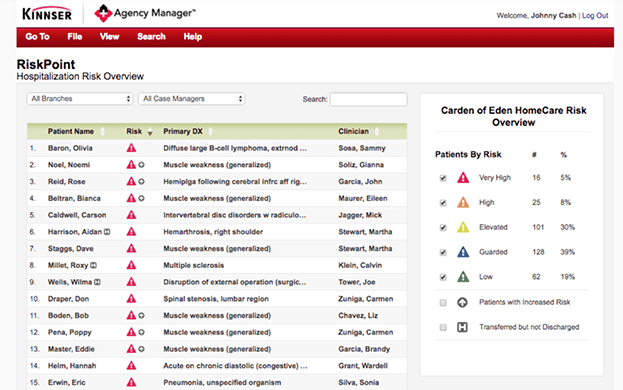The width and height of the screenshot is (623, 390).
Task: Click red risk triangle for Caldwell, Carson
Action: pyautogui.click(x=131, y=215)
